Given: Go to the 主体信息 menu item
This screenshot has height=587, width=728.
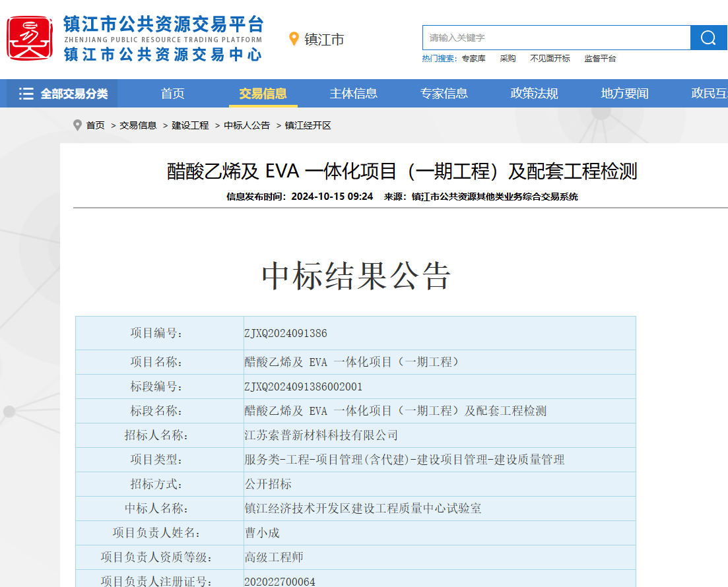Looking at the screenshot, I should tap(353, 94).
